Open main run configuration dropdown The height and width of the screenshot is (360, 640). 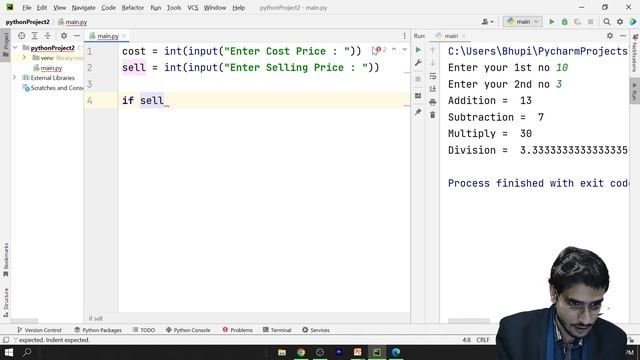tap(523, 22)
